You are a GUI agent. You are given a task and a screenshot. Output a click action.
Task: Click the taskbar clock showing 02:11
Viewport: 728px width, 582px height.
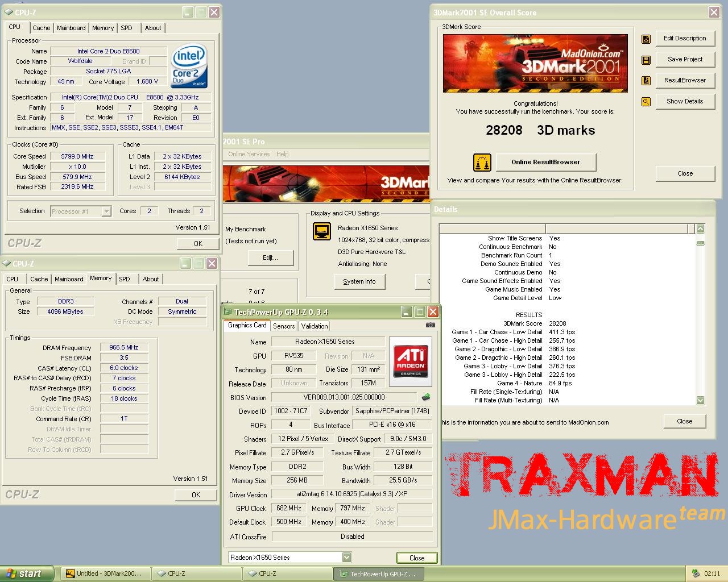[x=712, y=573]
